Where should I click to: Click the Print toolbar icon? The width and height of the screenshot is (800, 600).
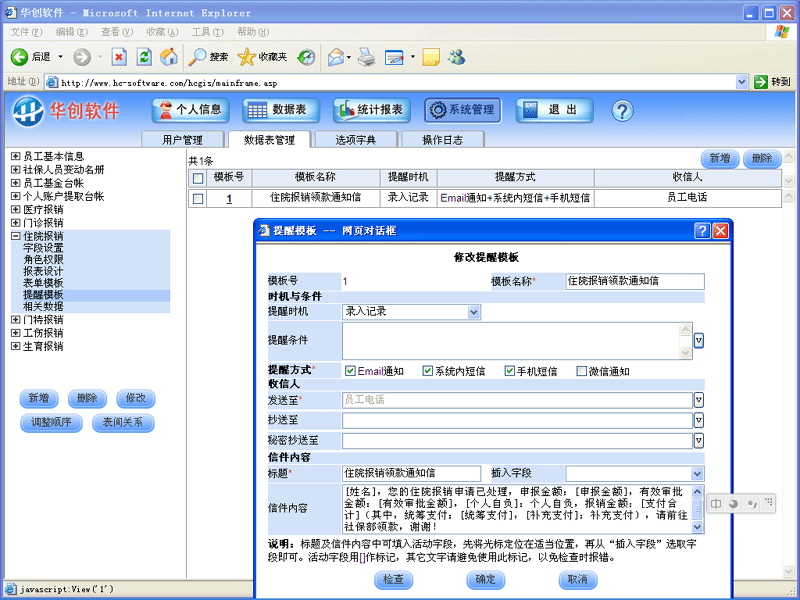click(x=366, y=57)
